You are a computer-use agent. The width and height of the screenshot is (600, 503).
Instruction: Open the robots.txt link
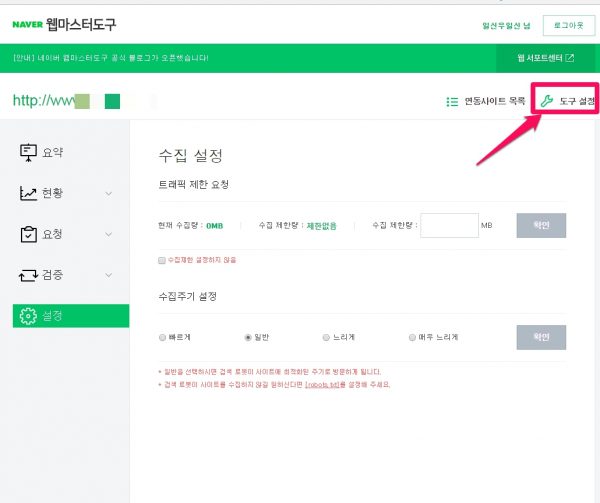pos(322,384)
